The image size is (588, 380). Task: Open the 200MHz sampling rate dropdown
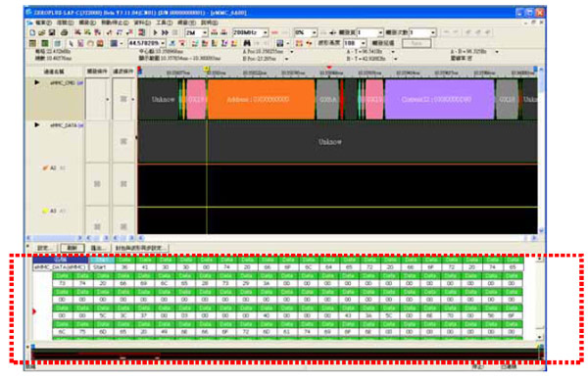[x=266, y=32]
